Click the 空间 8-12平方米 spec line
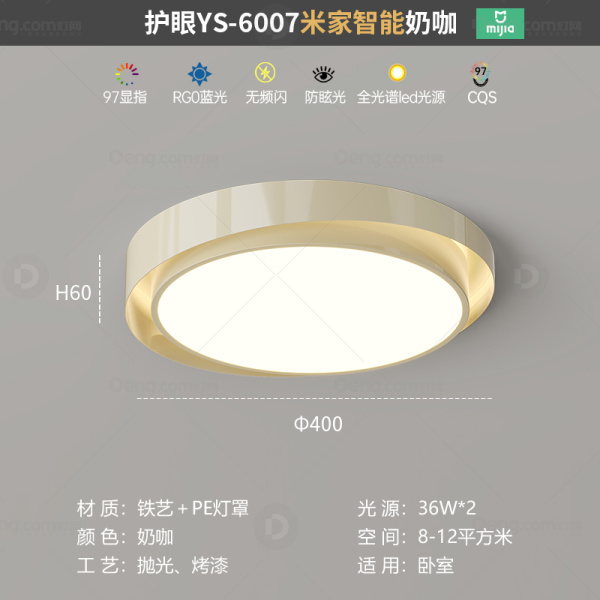Viewport: 600px width, 600px height. click(x=435, y=537)
